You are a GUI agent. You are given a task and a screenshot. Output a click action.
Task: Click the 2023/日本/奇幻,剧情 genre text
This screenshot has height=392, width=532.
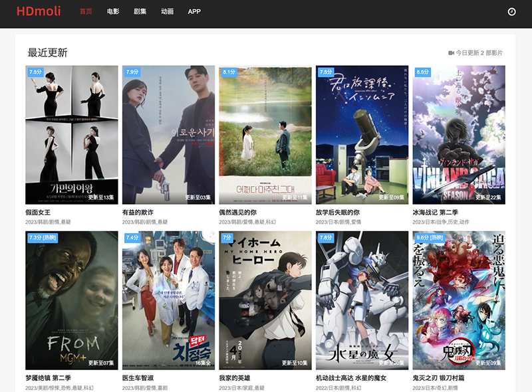pyautogui.click(x=435, y=387)
